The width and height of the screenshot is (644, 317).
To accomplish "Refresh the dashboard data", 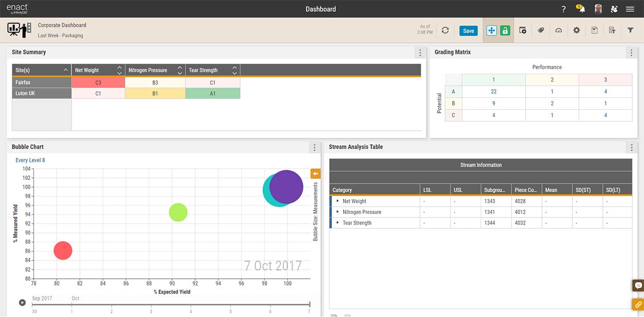I will 445,30.
